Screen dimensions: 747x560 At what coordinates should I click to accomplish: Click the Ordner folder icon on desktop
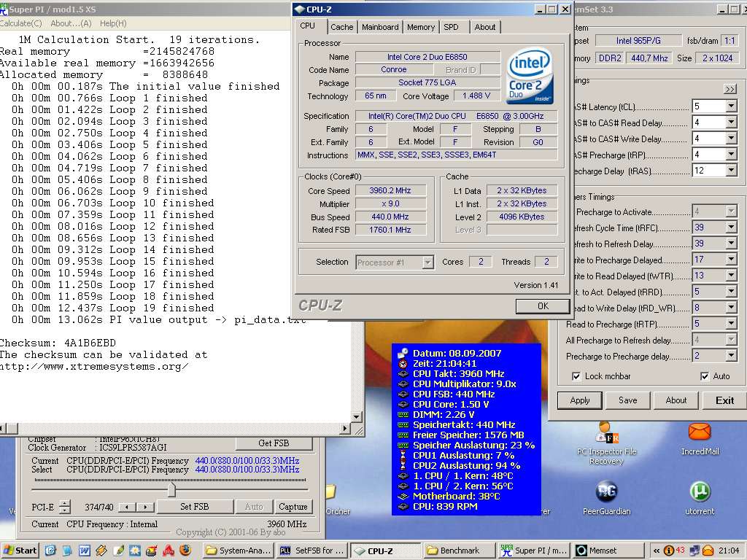click(332, 491)
